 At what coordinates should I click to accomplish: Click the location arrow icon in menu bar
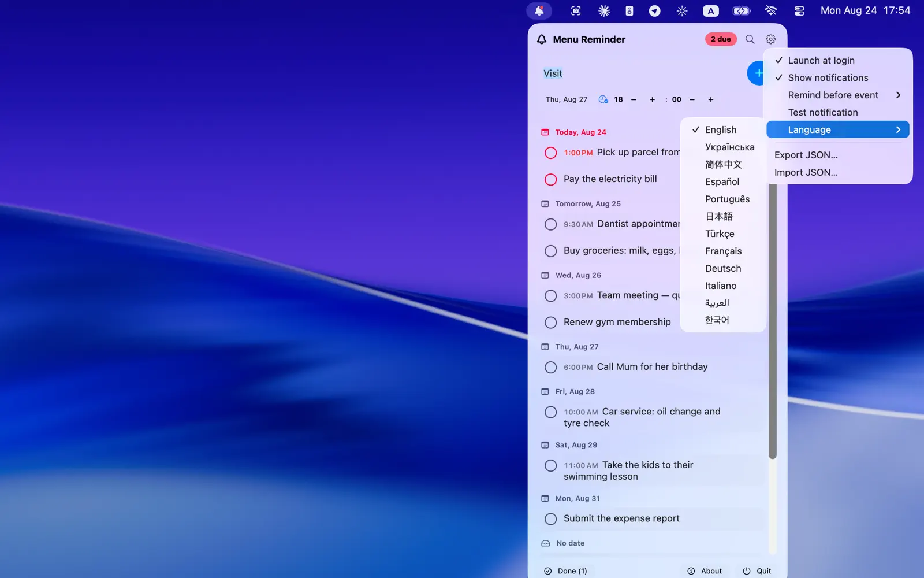click(x=654, y=10)
